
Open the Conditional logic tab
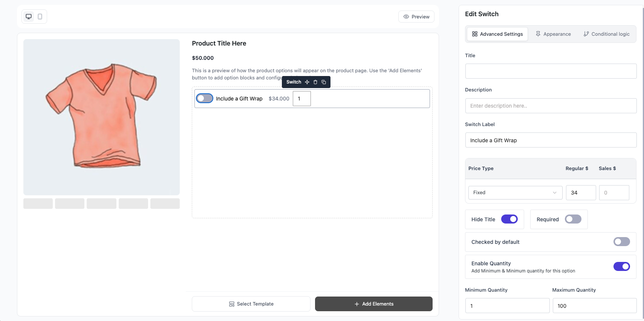pos(607,34)
